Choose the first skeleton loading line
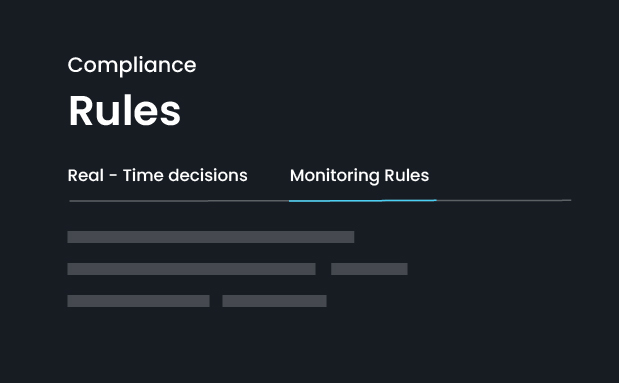619x383 pixels. 211,237
